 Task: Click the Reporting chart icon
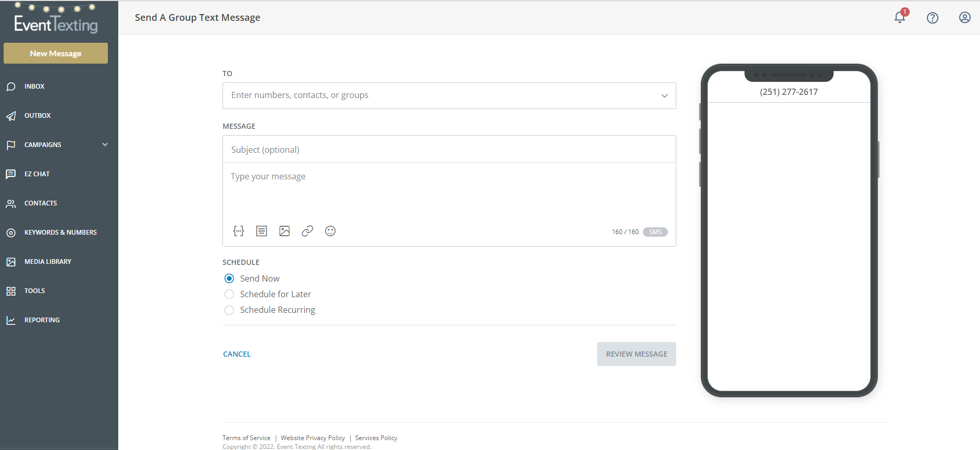(11, 320)
